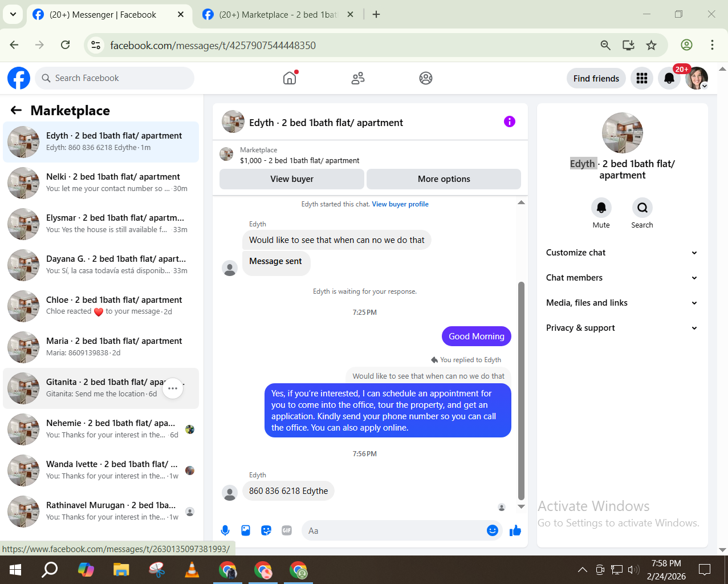
Task: Open the more options ellipsis on Gitanita chat
Action: pyautogui.click(x=173, y=388)
